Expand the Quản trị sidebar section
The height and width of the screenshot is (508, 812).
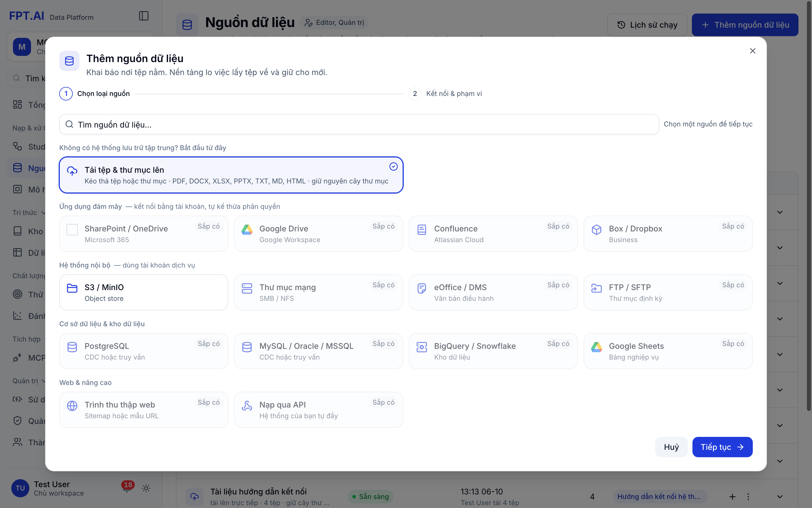(x=29, y=381)
